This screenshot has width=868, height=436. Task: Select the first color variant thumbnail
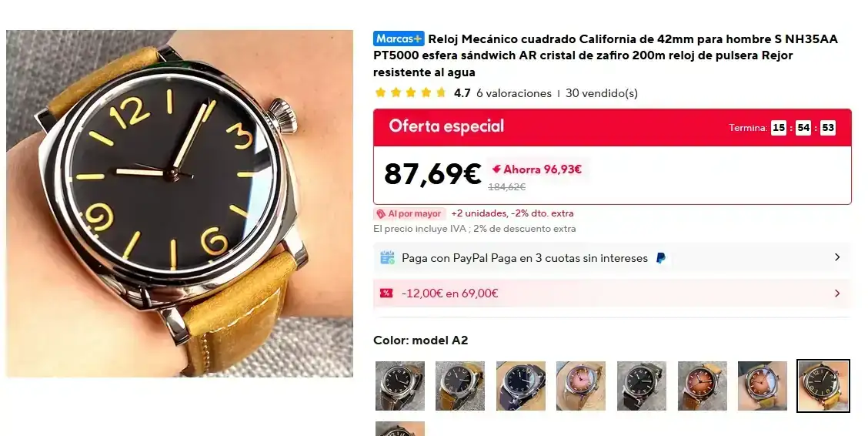coord(399,386)
